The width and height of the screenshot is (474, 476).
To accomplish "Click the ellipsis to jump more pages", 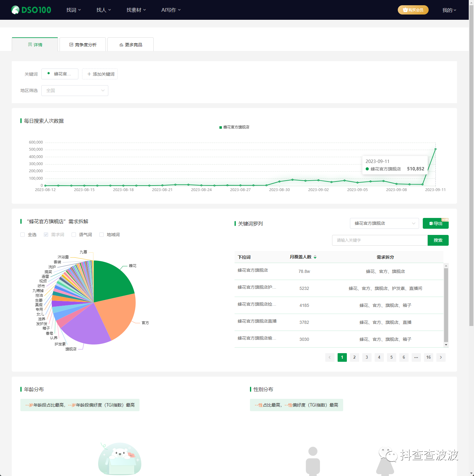I will pos(416,357).
